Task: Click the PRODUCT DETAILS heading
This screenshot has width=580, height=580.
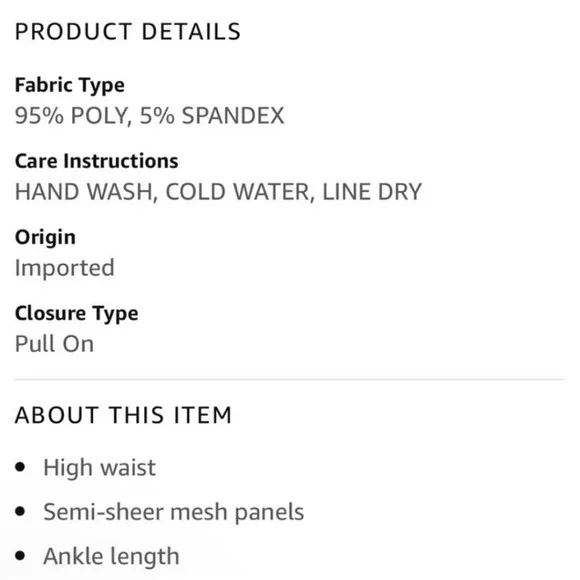Action: 128,31
